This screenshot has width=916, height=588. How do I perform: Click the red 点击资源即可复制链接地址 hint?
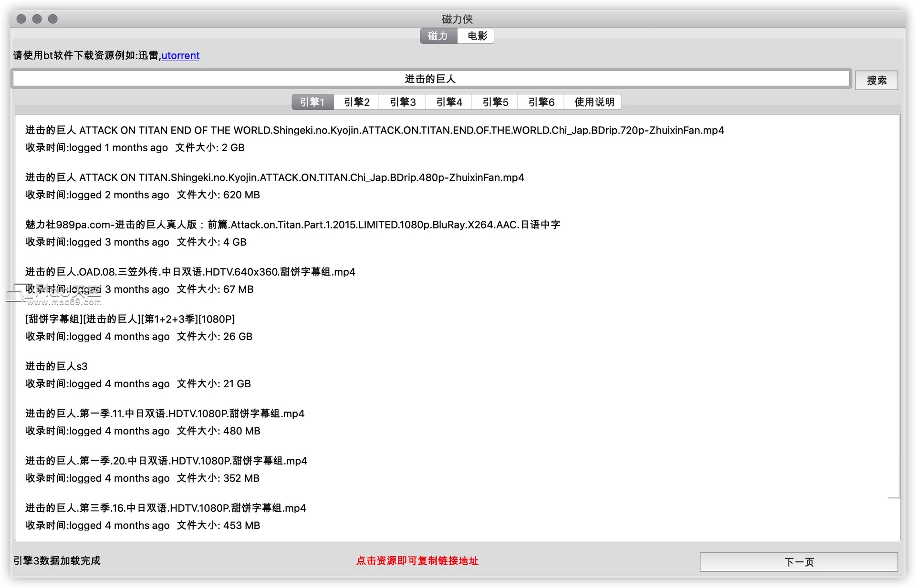417,561
